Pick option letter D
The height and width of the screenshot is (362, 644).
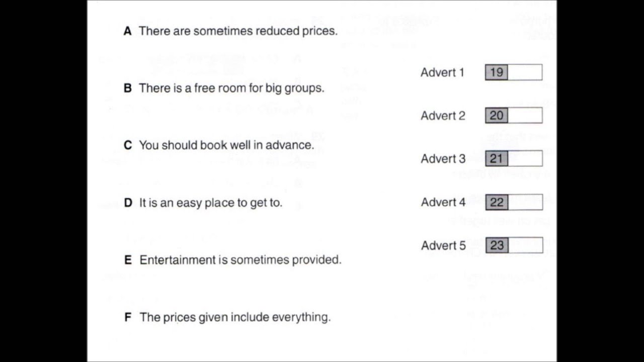click(128, 203)
